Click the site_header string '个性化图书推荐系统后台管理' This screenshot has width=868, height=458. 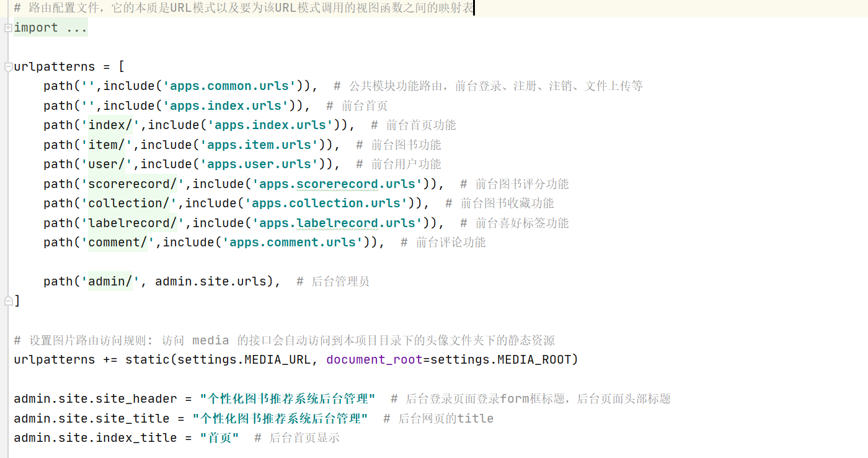pos(288,399)
